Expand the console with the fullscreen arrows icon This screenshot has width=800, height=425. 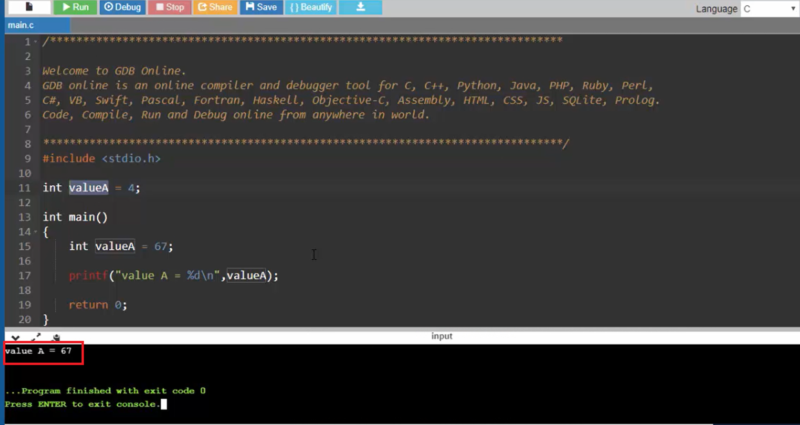pos(36,338)
